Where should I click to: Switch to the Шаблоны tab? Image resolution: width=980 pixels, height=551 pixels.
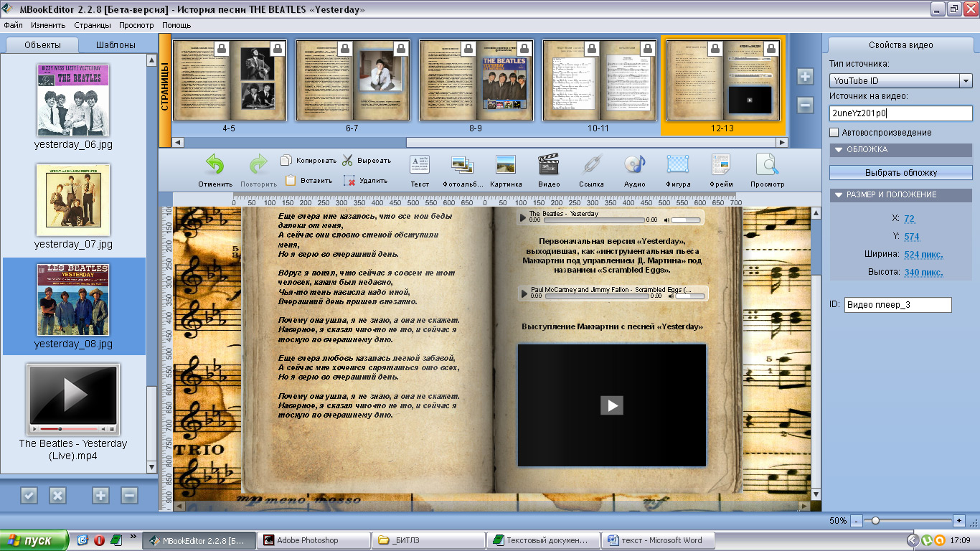(116, 44)
